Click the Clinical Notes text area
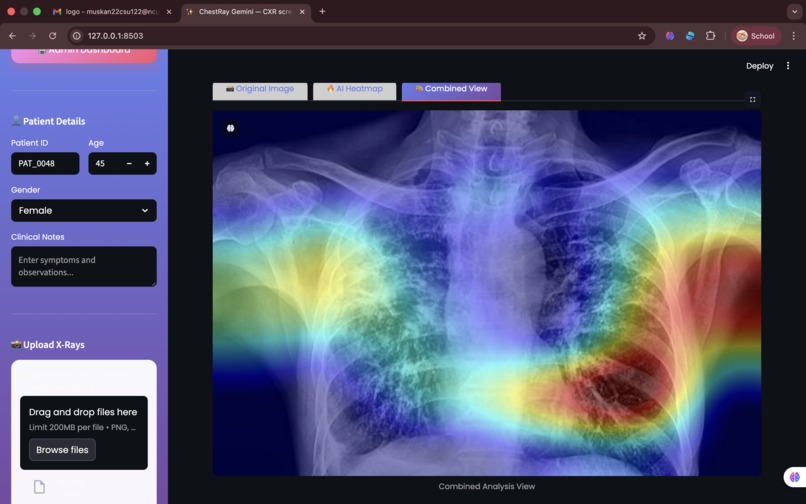This screenshot has height=504, width=806. (x=84, y=266)
